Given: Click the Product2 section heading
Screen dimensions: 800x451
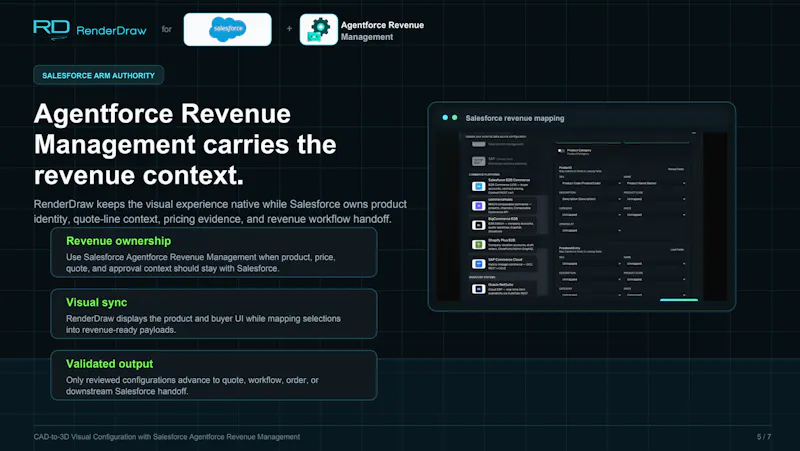Looking at the screenshot, I should coord(565,167).
